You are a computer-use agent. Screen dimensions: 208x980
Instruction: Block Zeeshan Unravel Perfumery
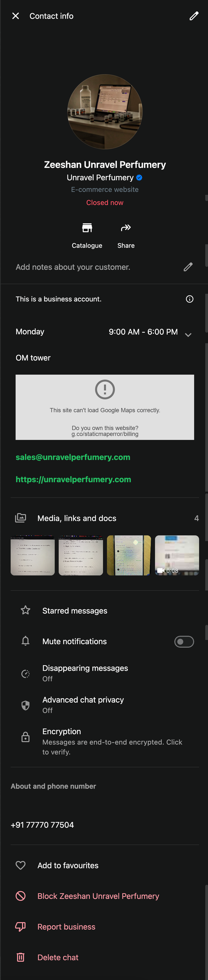pos(98,896)
